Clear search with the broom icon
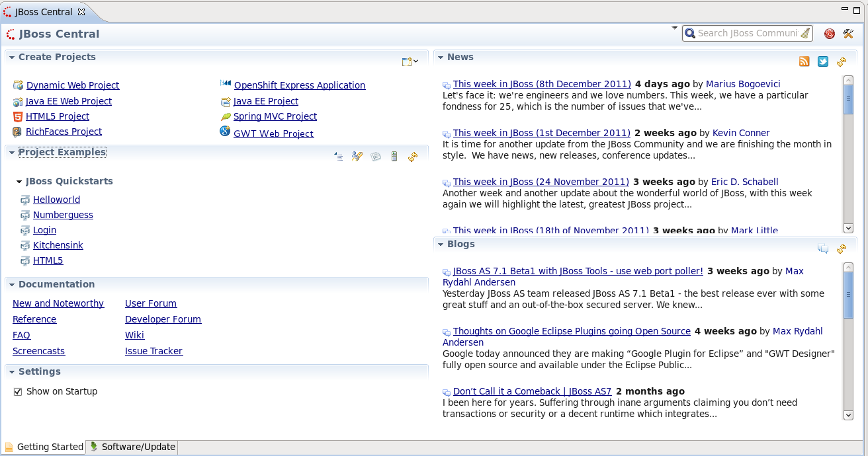 click(x=805, y=33)
